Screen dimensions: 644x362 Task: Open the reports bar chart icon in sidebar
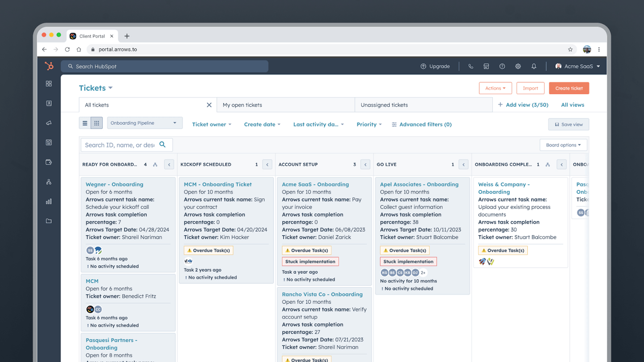(x=49, y=202)
